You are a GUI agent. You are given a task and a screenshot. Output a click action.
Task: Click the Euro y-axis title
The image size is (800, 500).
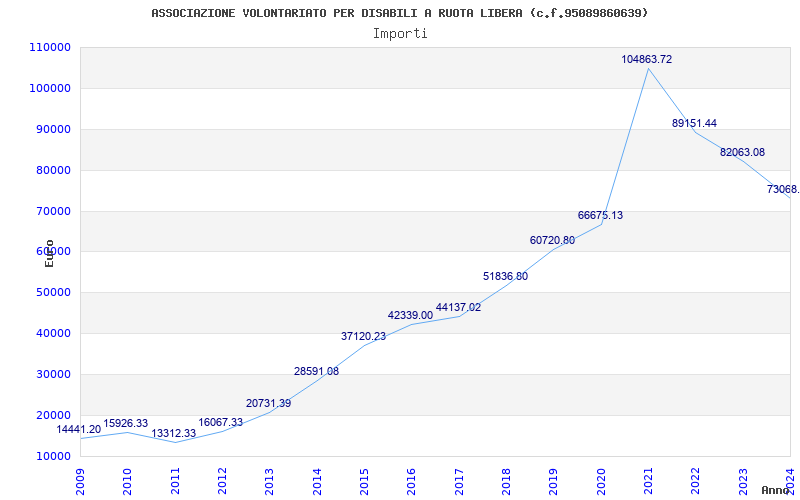pos(49,253)
